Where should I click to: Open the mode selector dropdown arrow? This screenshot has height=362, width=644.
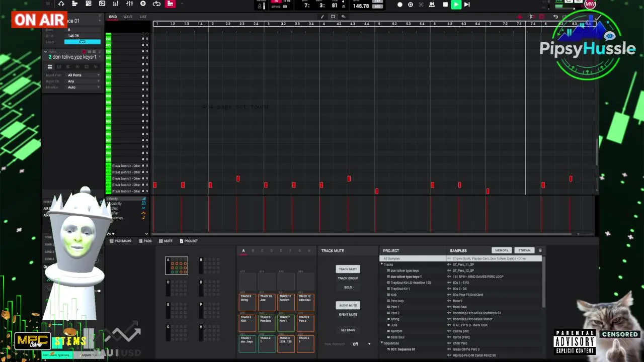pos(182,4)
